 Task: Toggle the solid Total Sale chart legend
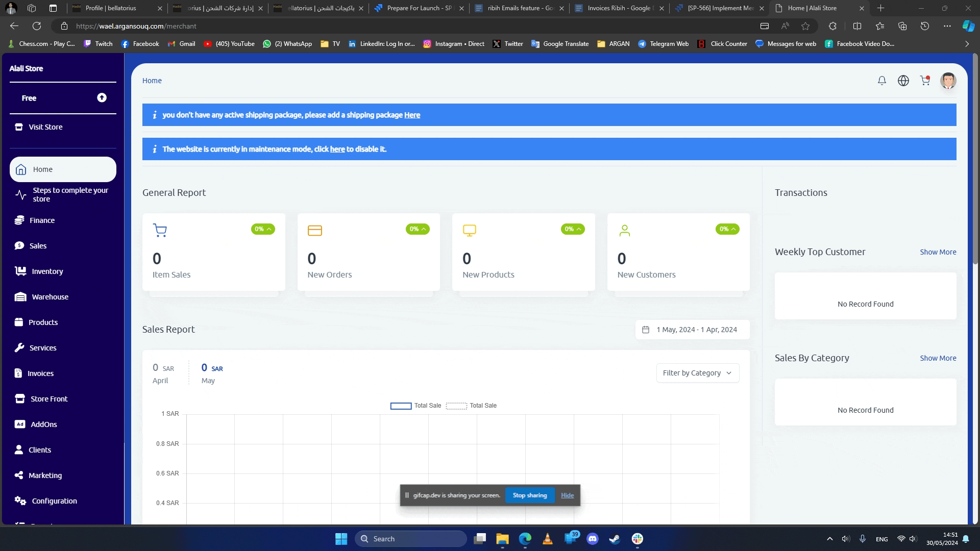tap(401, 406)
